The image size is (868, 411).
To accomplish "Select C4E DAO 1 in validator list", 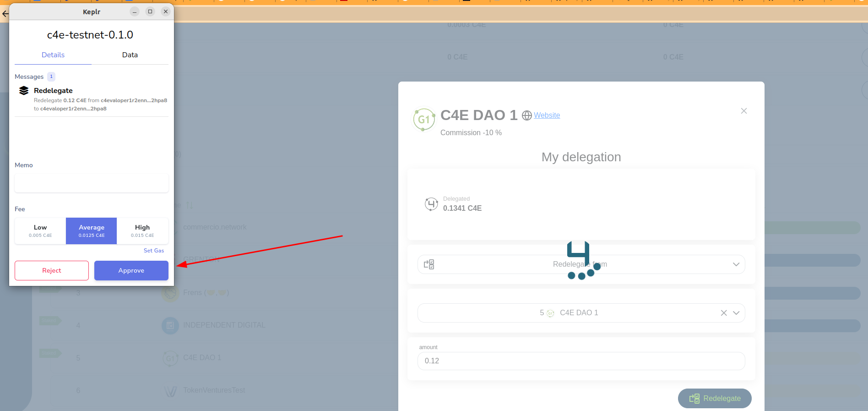I will coord(202,358).
